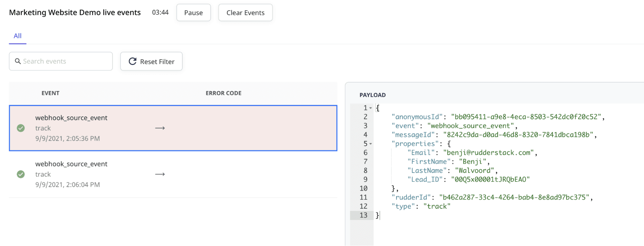Place cursor on the "Email" payload line

(x=470, y=153)
